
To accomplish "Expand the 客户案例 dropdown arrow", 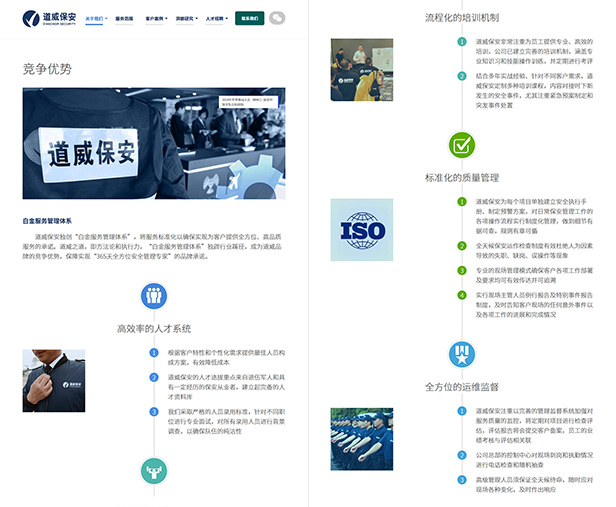I will click(167, 18).
